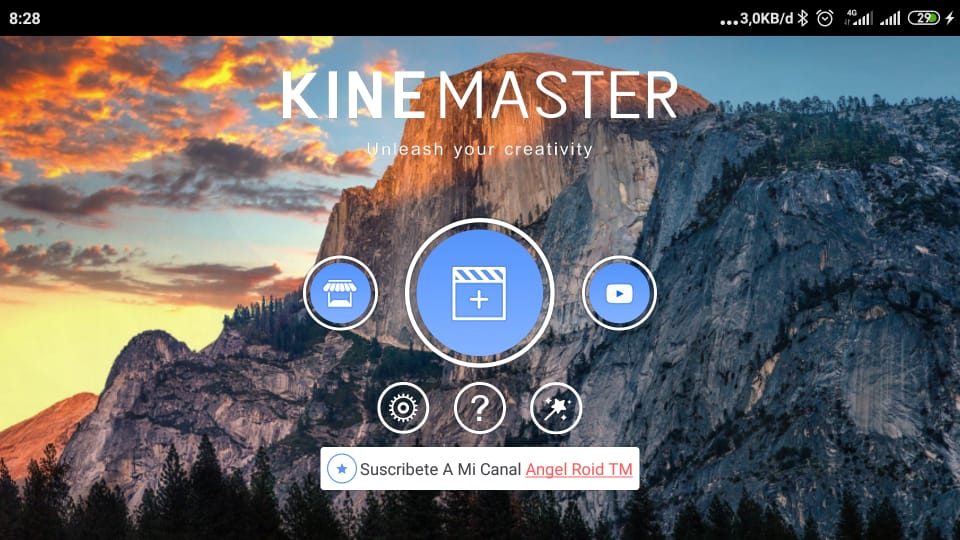Tap the 4G signal strength icon
960x540 pixels.
click(858, 18)
